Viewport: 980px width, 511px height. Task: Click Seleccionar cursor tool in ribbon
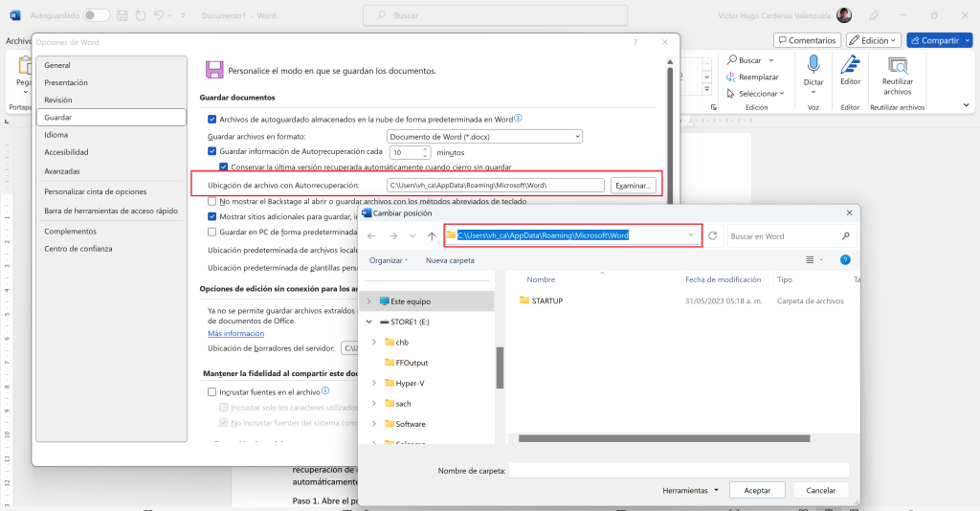click(x=755, y=94)
